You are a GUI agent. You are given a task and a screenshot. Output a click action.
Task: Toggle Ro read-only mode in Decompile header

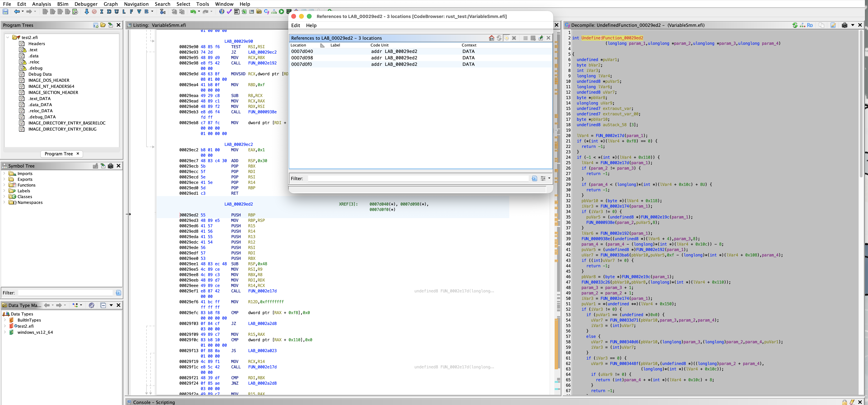(810, 25)
